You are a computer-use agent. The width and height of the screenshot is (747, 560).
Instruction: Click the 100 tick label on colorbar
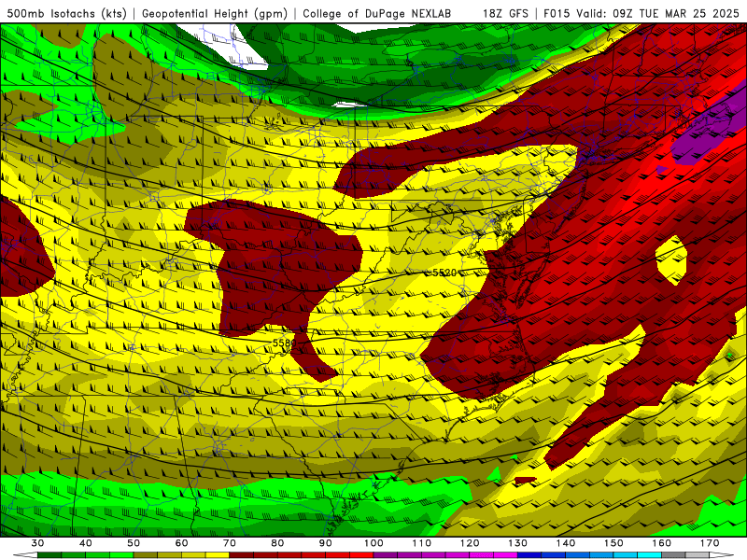(x=373, y=543)
